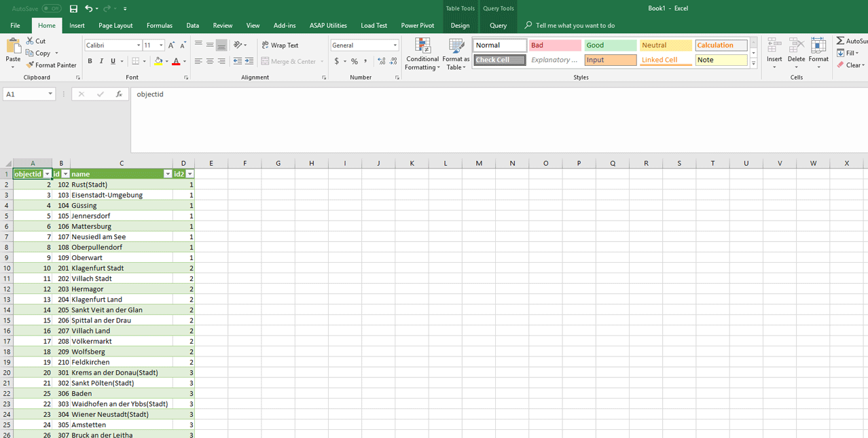The image size is (868, 438).
Task: Click the Delete cells icon
Action: 797,45
